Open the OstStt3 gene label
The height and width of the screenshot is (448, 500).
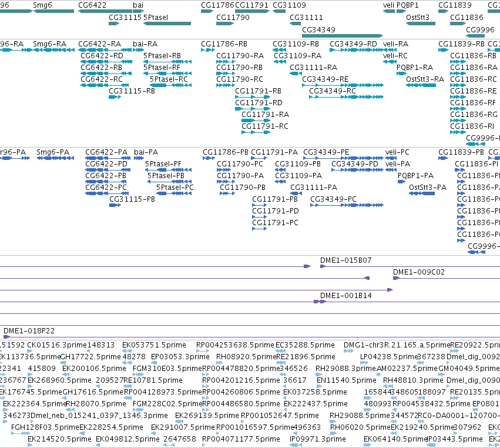click(x=418, y=18)
